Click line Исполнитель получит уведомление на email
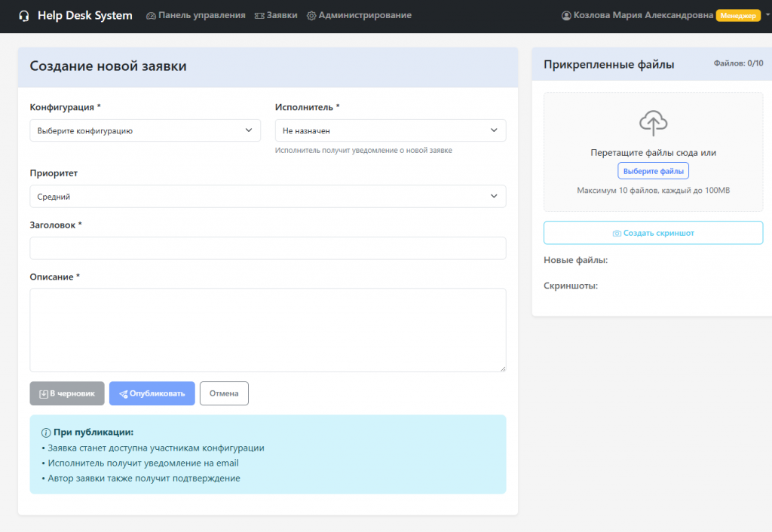The height and width of the screenshot is (532, 772). pos(142,463)
